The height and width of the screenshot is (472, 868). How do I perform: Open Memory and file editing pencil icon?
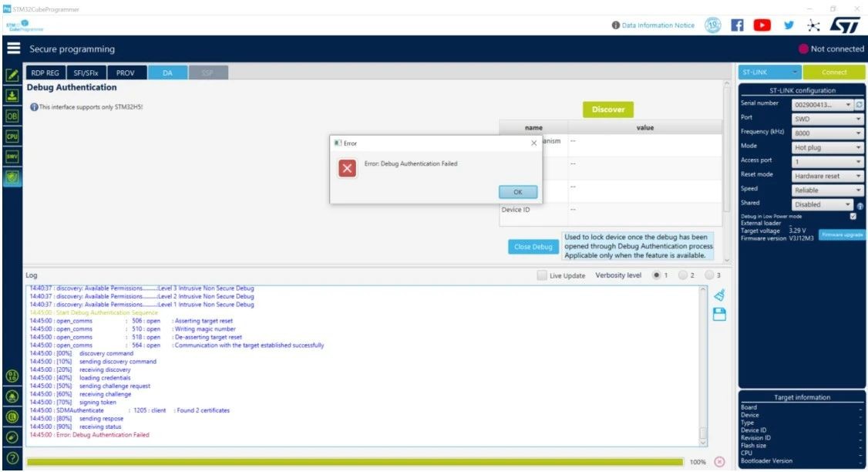coord(12,75)
